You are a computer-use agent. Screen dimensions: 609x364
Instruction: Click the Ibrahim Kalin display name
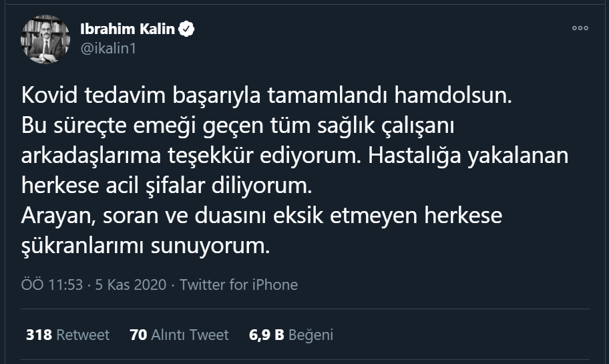click(128, 29)
